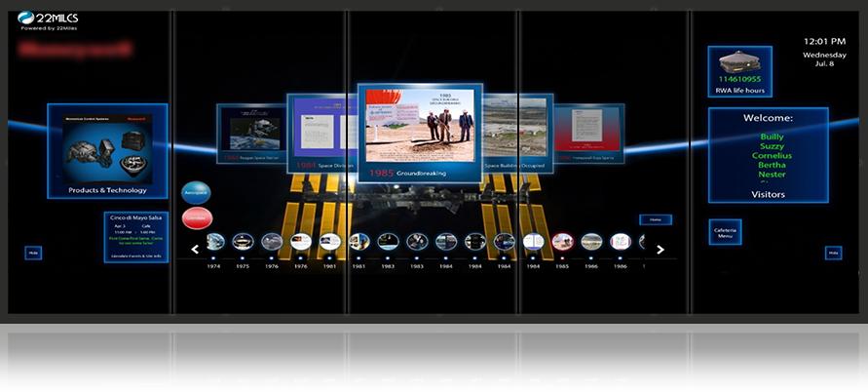Select the 1986 Honeywell Buys Sperry card

pyautogui.click(x=588, y=134)
